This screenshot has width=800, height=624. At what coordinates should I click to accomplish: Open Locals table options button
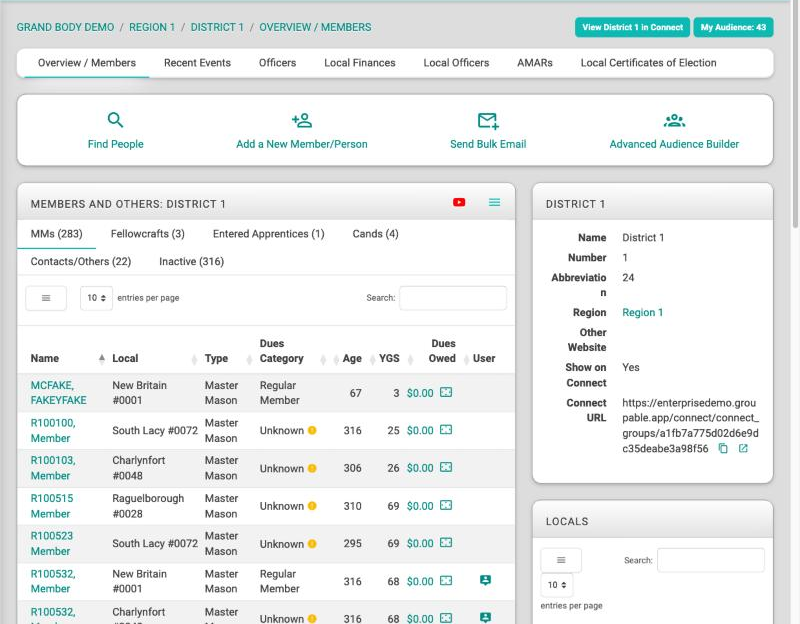[561, 560]
